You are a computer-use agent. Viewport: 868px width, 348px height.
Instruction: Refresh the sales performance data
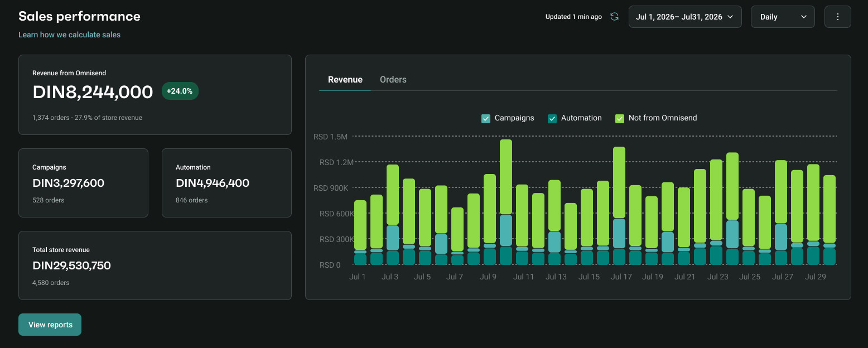(x=614, y=17)
